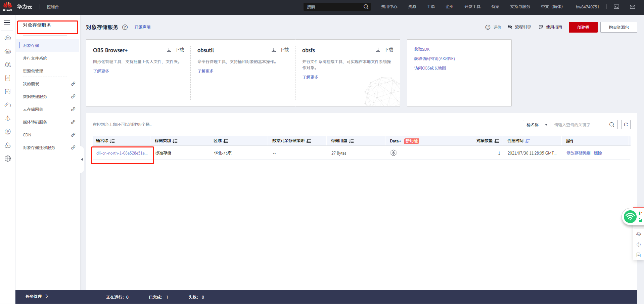Image resolution: width=644 pixels, height=305 pixels.
Task: Click the external link icon beside 我的套餐
Action: point(73,84)
